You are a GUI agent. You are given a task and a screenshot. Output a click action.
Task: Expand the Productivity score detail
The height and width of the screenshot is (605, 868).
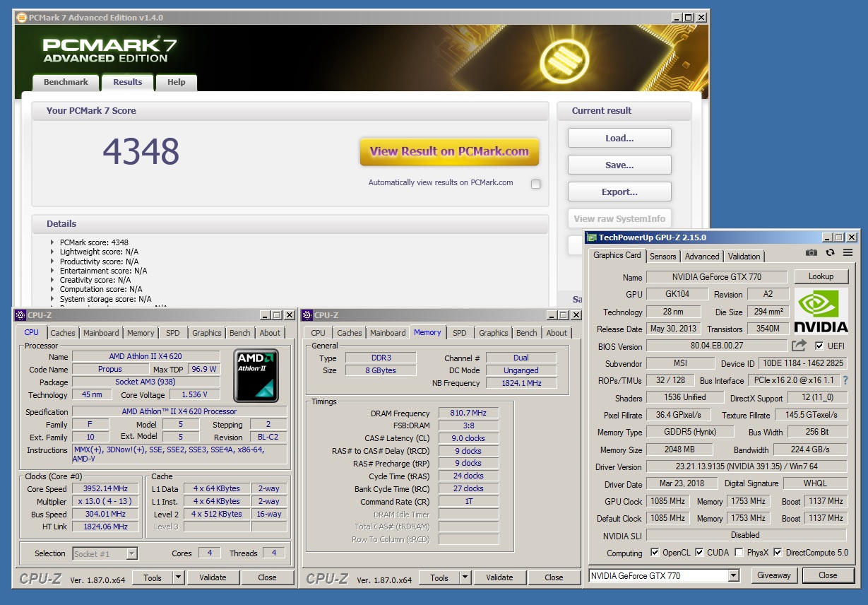52,262
